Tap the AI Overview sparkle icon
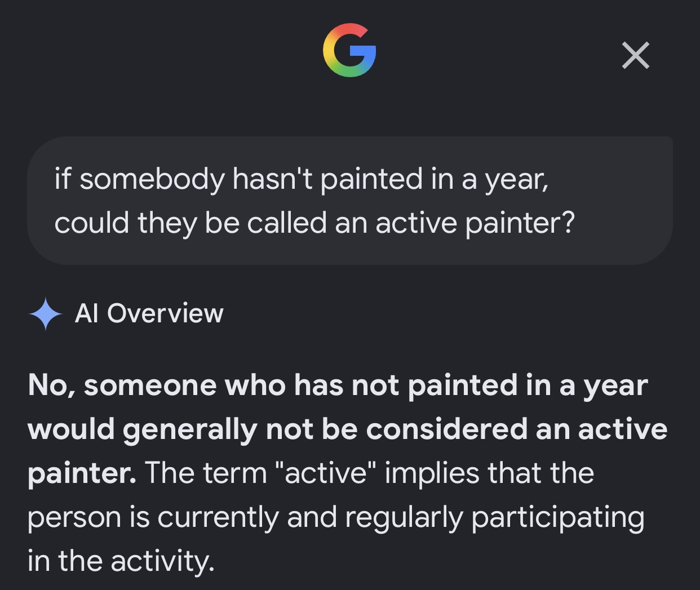Screen dimensions: 700x590 46,314
